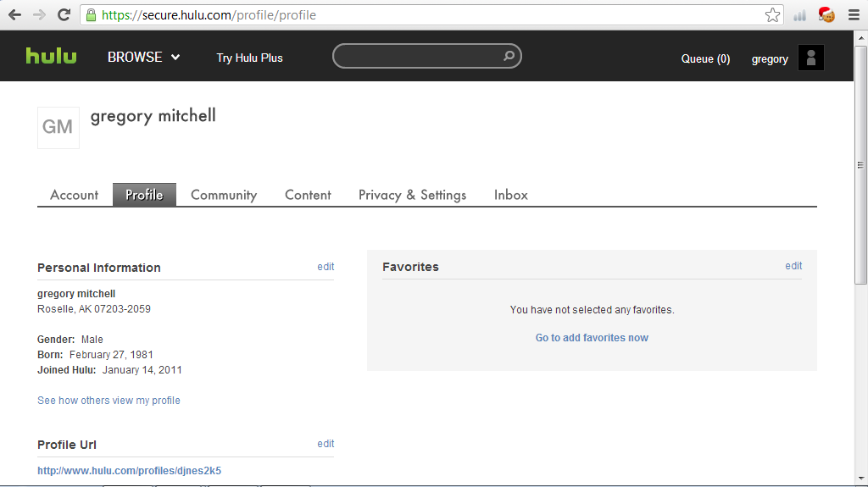Viewport: 868px width, 487px height.
Task: Open Privacy & Settings tab
Action: (x=413, y=195)
